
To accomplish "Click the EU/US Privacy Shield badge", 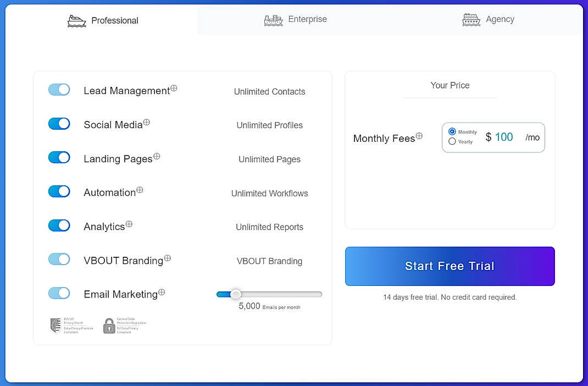I will (x=71, y=326).
